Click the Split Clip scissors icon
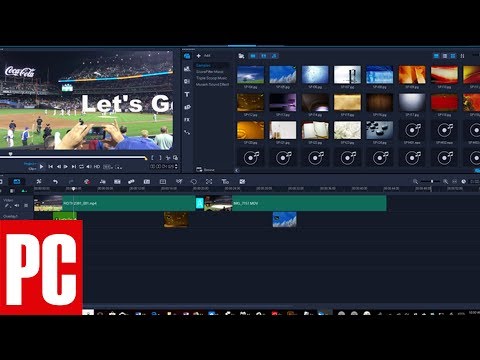Screen dimensions: 480x360 (168, 158)
